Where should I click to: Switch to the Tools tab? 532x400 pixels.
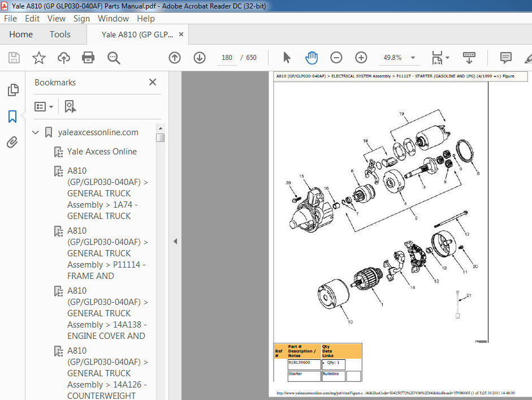[x=60, y=35]
